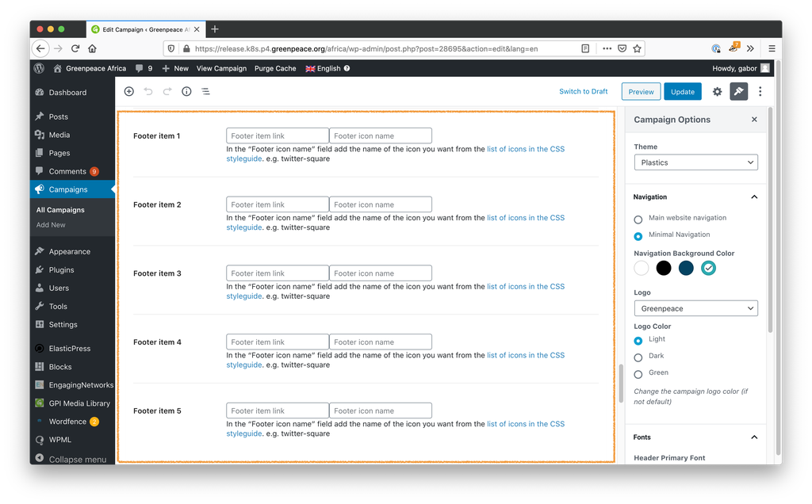Image resolution: width=812 pixels, height=504 pixels.
Task: Focus Footer item 5 link field
Action: click(277, 410)
